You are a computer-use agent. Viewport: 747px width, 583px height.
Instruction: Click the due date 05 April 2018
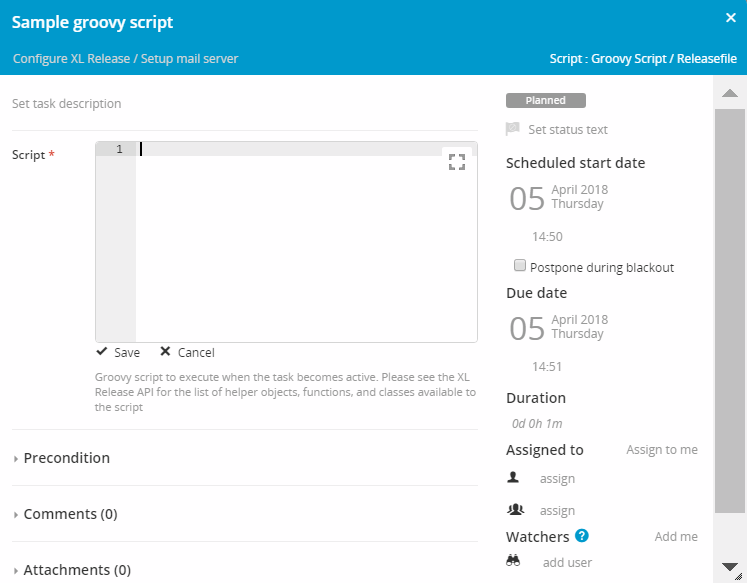tap(559, 327)
